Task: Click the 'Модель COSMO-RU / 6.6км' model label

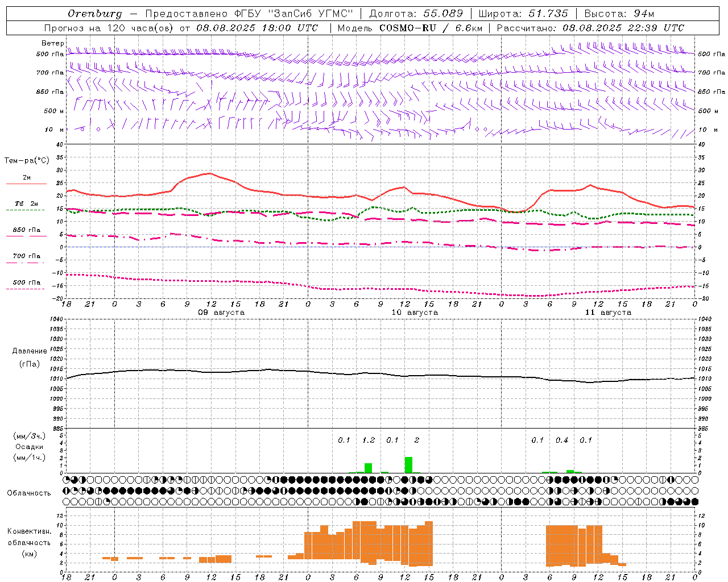Action: 410,28
